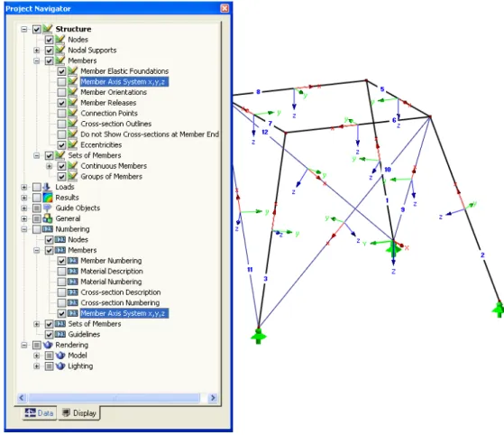Select the Guidelines tree item

[84, 334]
